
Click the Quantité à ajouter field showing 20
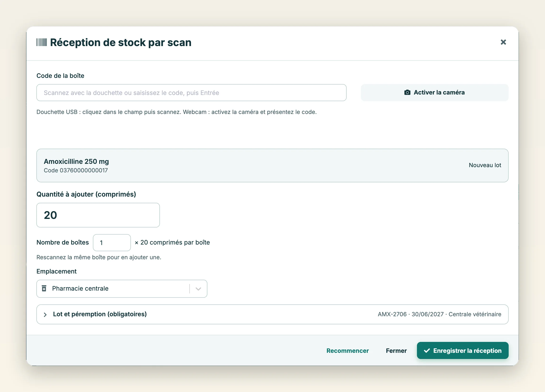click(98, 215)
